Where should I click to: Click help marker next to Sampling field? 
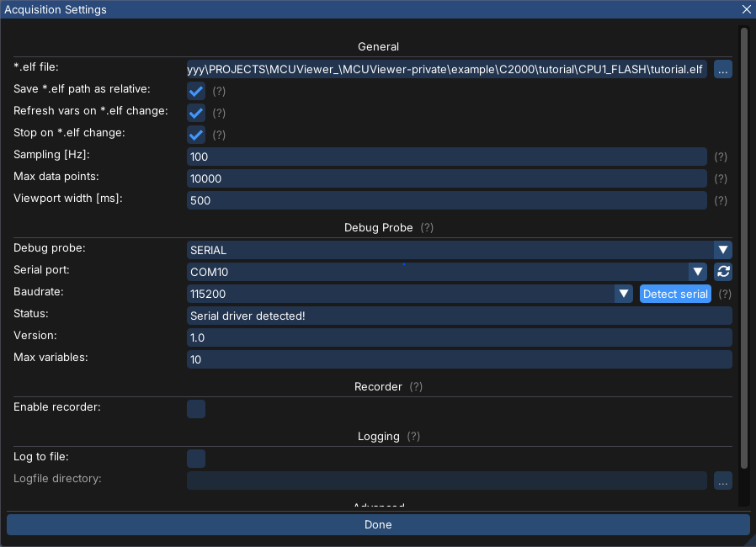click(x=721, y=157)
